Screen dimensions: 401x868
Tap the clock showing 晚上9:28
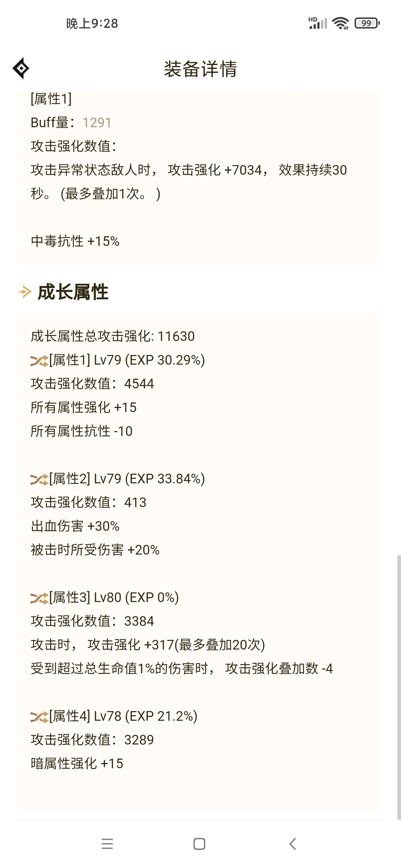click(x=92, y=23)
